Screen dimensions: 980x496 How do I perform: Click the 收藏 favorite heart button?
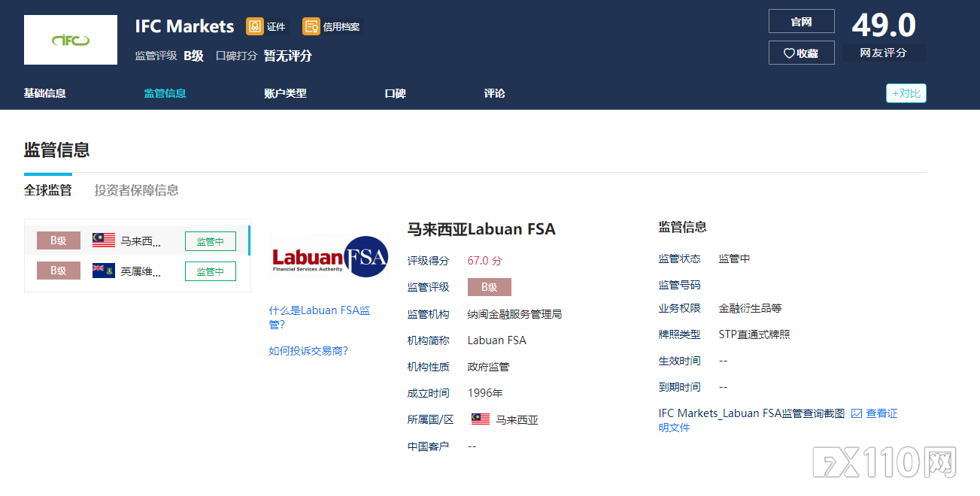click(x=802, y=53)
